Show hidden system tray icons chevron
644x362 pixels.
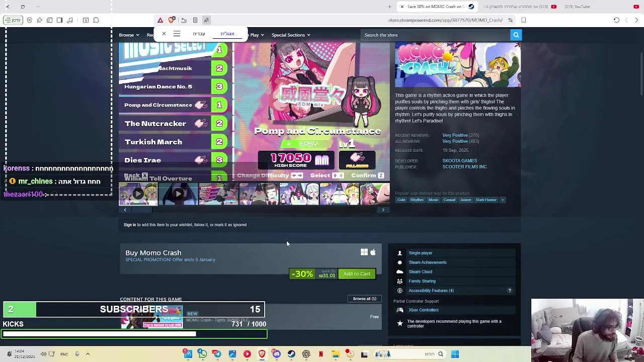pyautogui.click(x=88, y=354)
